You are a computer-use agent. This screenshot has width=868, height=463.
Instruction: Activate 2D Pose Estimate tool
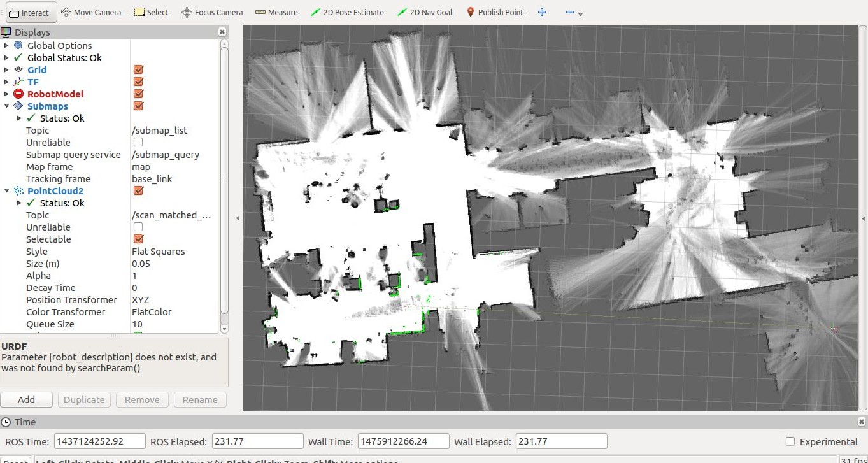(347, 12)
